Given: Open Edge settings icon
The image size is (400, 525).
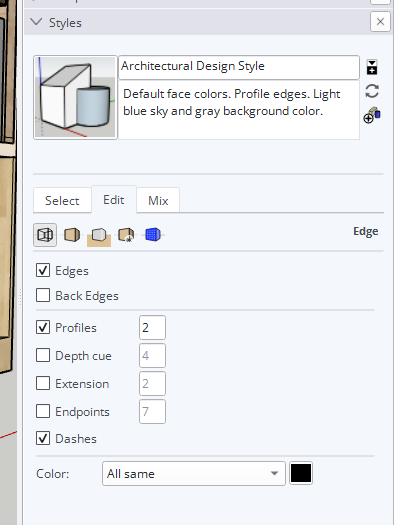Looking at the screenshot, I should (x=45, y=235).
